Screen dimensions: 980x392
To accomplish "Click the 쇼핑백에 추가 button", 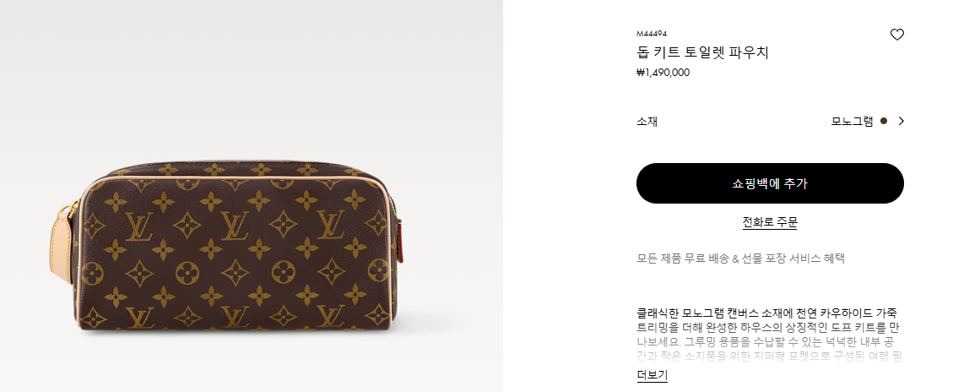I will (x=770, y=183).
